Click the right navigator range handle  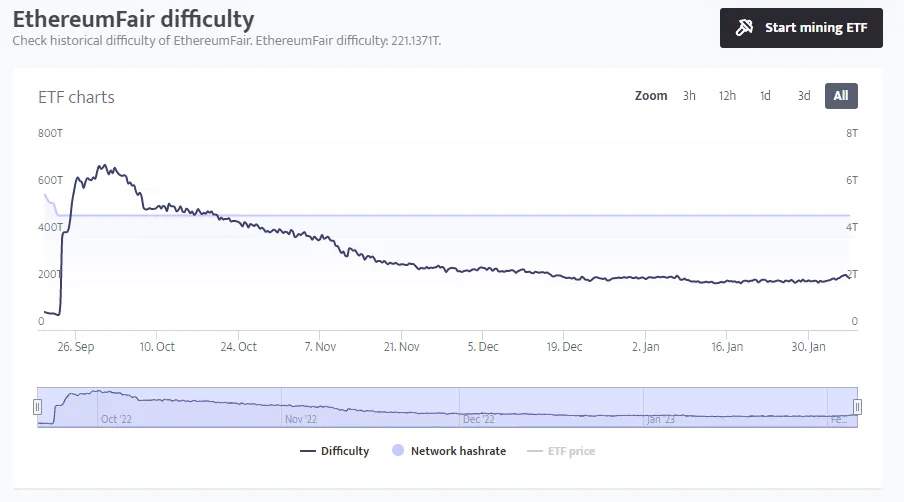(857, 407)
